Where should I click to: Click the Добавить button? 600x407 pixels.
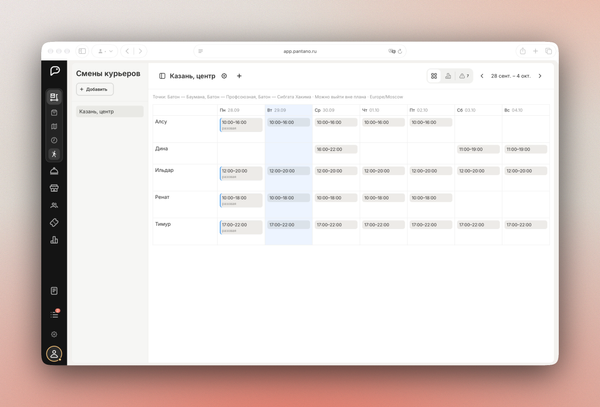click(95, 90)
